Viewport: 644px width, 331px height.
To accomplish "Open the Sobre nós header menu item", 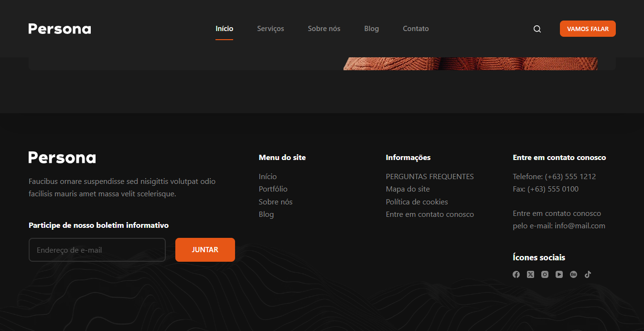I will point(324,29).
